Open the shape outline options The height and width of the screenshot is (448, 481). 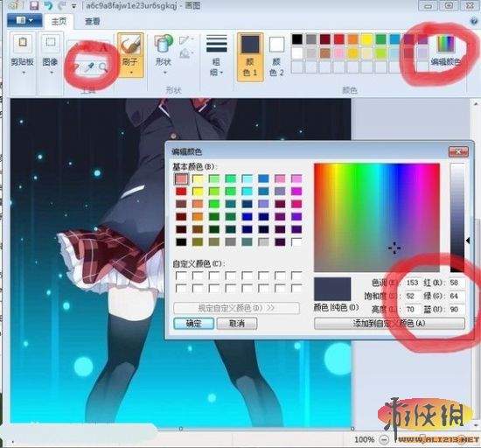[x=185, y=40]
